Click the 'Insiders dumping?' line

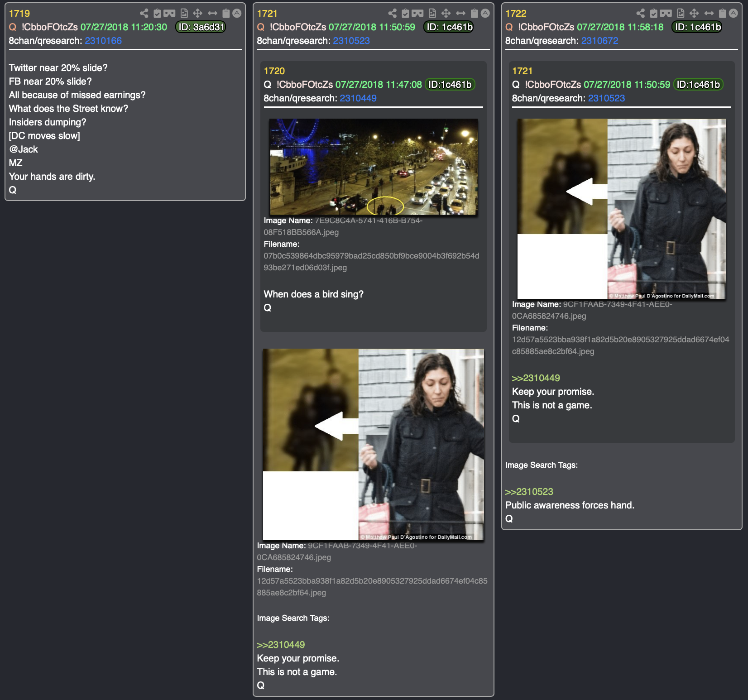[x=48, y=122]
